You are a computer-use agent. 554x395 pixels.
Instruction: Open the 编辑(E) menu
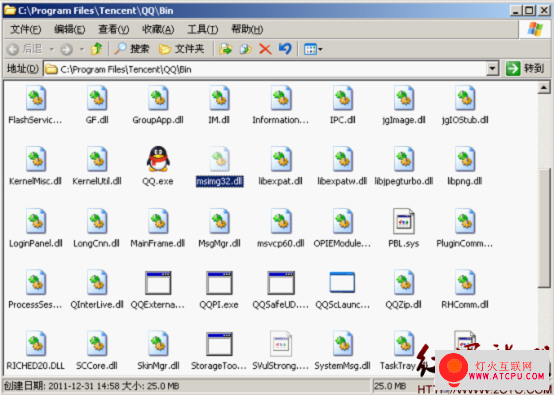pos(70,29)
